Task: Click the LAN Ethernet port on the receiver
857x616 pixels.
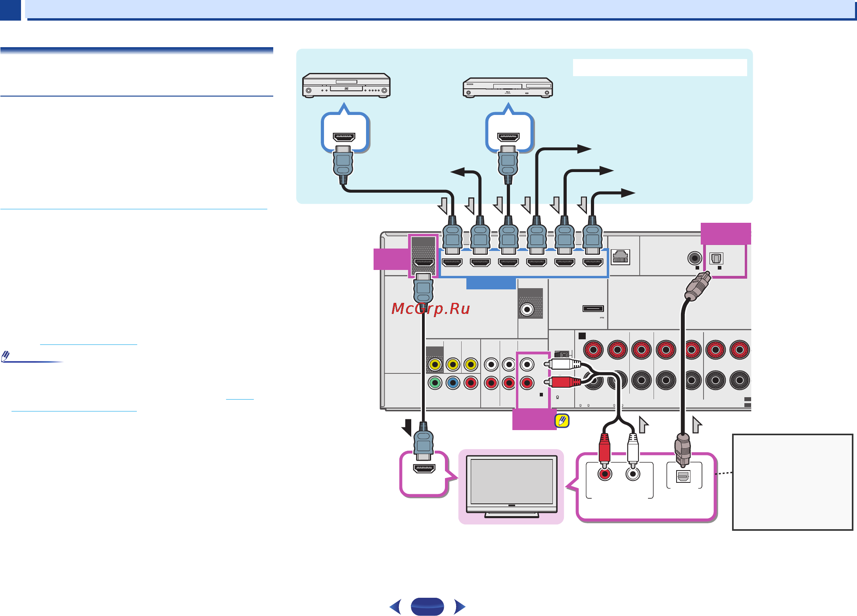Action: pos(620,257)
